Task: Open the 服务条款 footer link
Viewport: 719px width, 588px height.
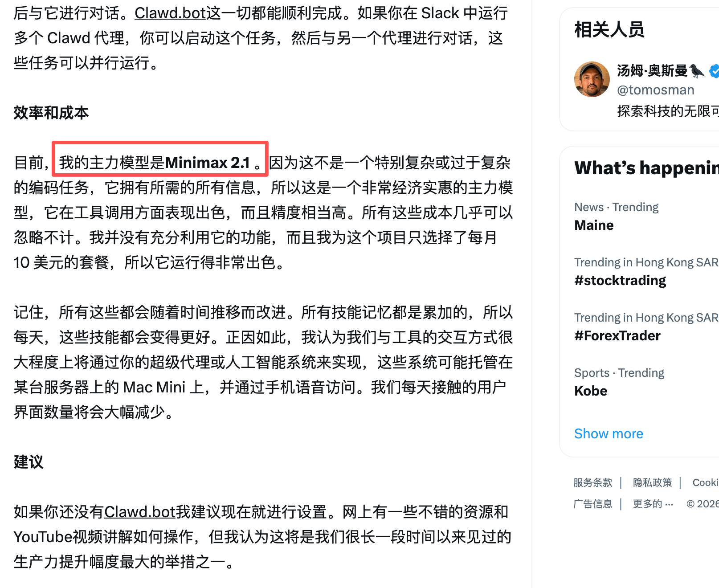Action: pos(592,482)
